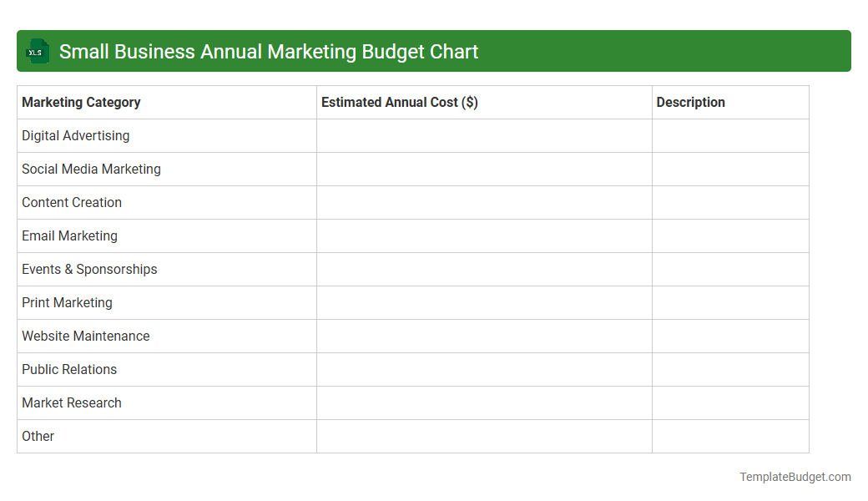Select the Content Creation category
Screen dimensions: 868x501
pos(71,202)
